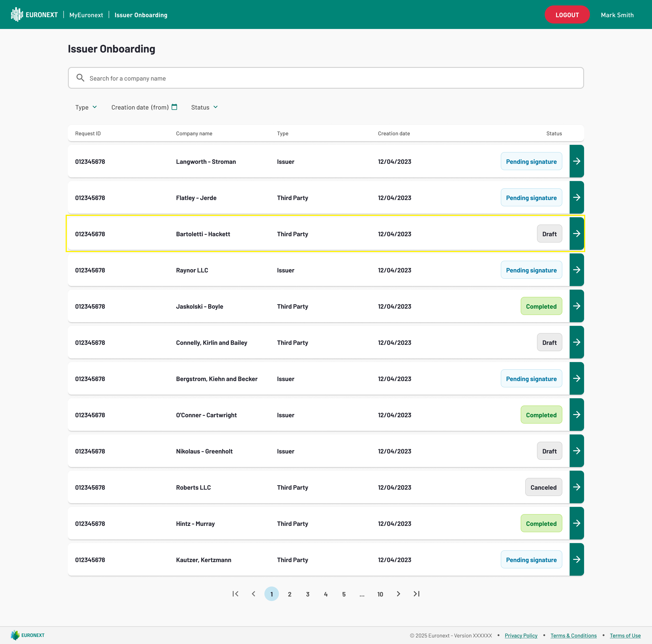Jump to first page of results
Image resolution: width=652 pixels, height=644 pixels.
pos(235,594)
